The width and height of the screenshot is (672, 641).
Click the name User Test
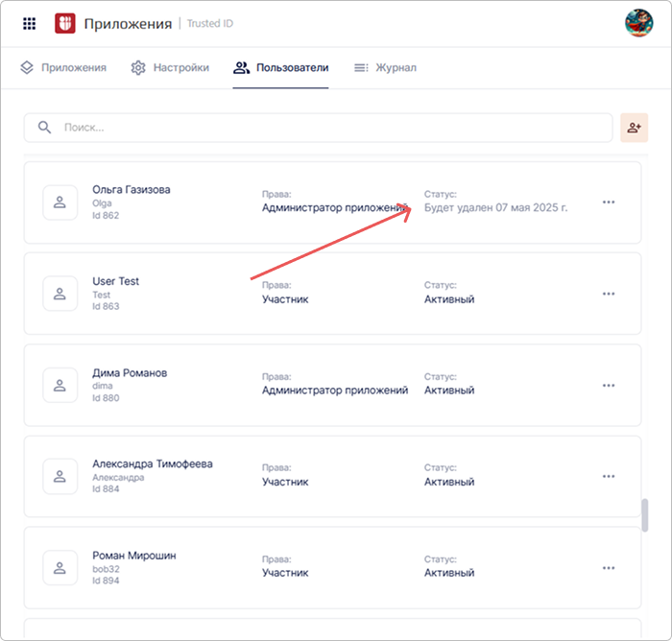(x=116, y=281)
